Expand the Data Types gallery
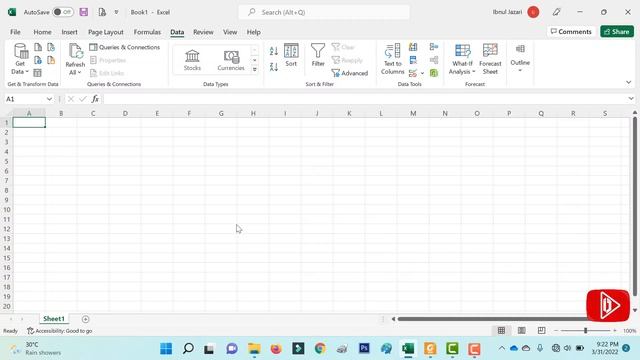The image size is (640, 360). coord(255,70)
